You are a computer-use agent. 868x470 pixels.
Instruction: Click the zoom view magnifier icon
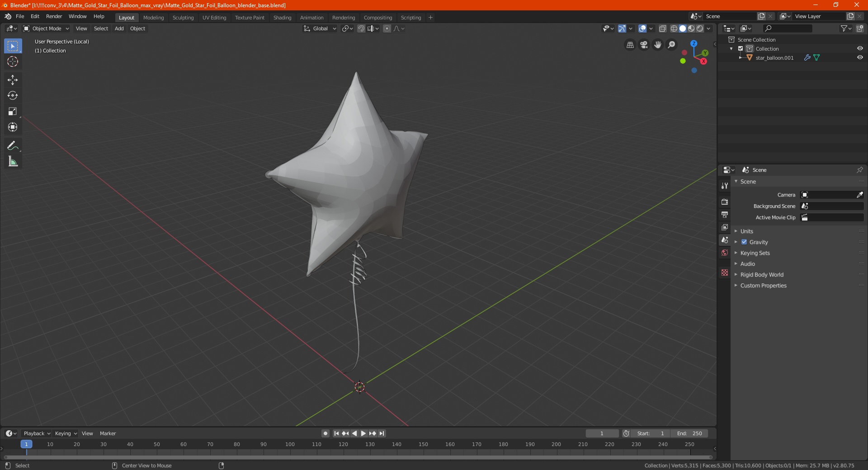tap(672, 45)
